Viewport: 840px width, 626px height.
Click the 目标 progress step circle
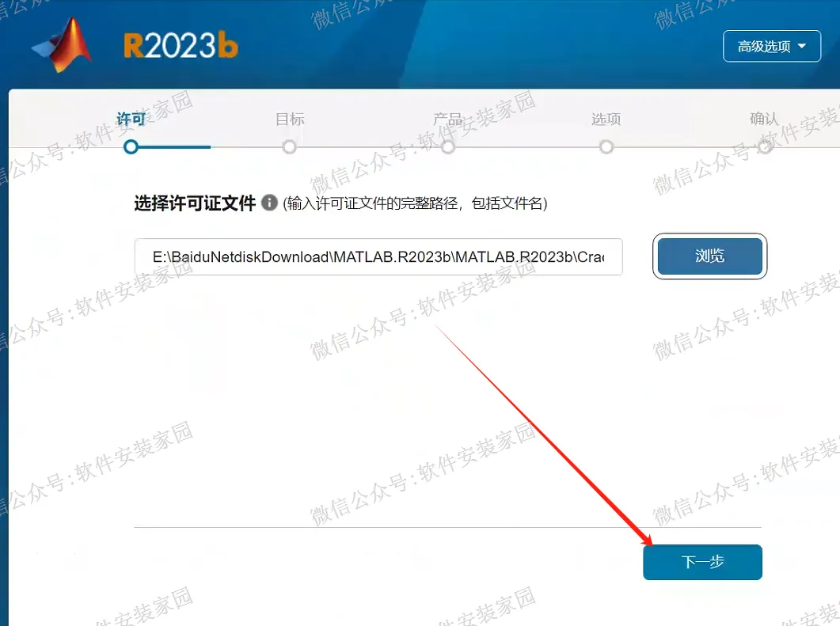[289, 146]
